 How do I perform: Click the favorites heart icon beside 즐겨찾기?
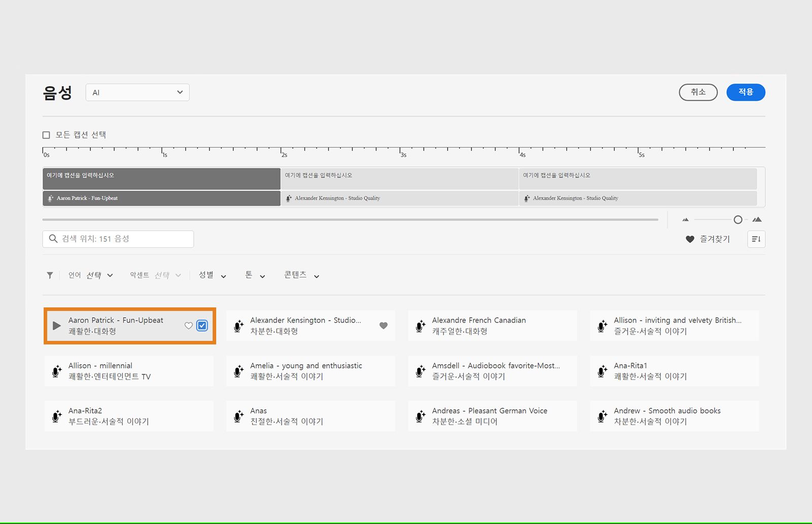(x=690, y=239)
